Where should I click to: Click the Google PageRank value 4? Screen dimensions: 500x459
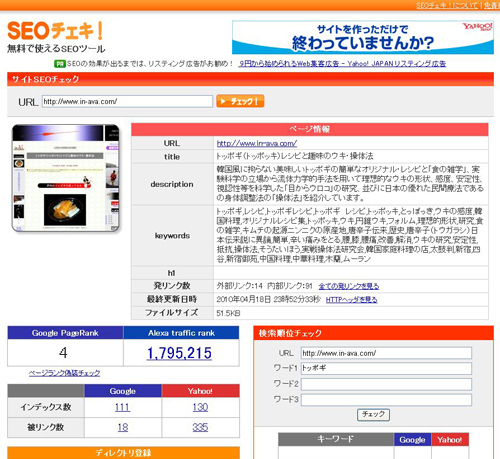[63, 353]
